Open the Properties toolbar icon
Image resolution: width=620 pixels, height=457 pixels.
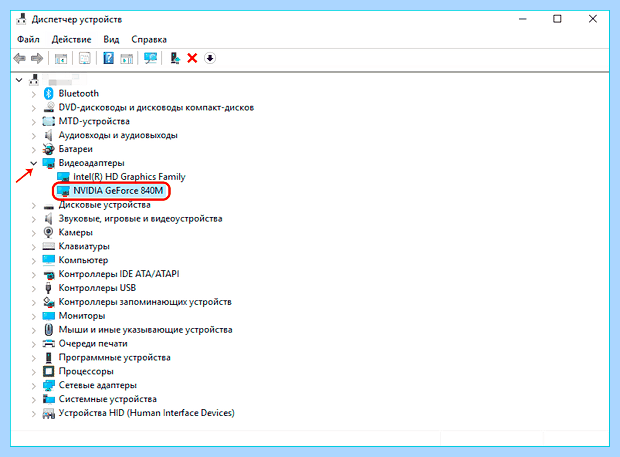85,59
